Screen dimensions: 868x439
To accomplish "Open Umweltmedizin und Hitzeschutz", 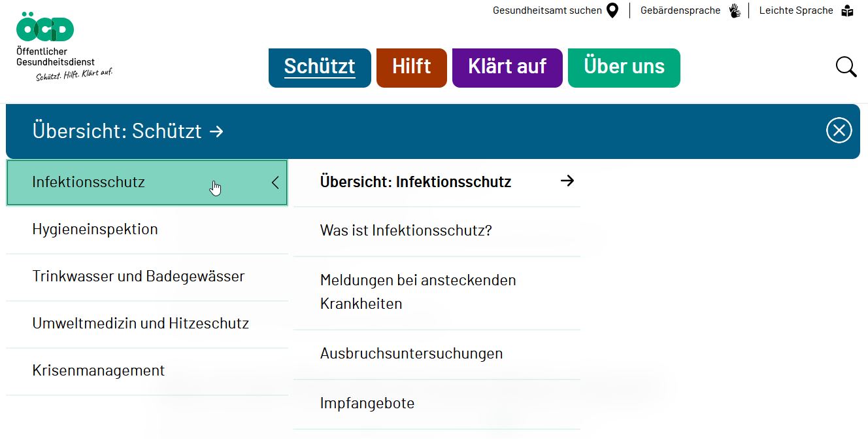I will [141, 323].
